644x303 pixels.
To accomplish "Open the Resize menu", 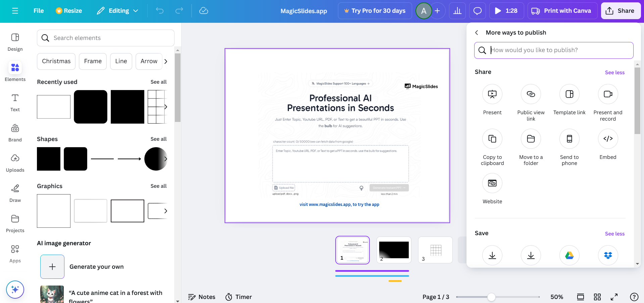I will coord(69,11).
